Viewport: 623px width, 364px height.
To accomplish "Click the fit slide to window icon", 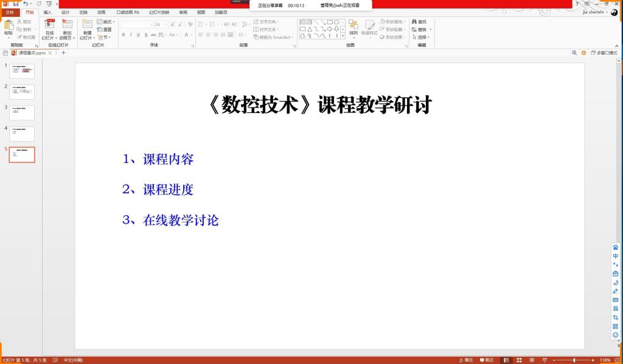I will point(617,360).
